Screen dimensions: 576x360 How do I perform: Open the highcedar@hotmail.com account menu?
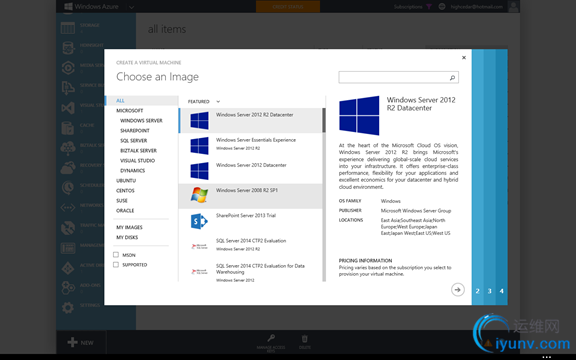tap(476, 7)
